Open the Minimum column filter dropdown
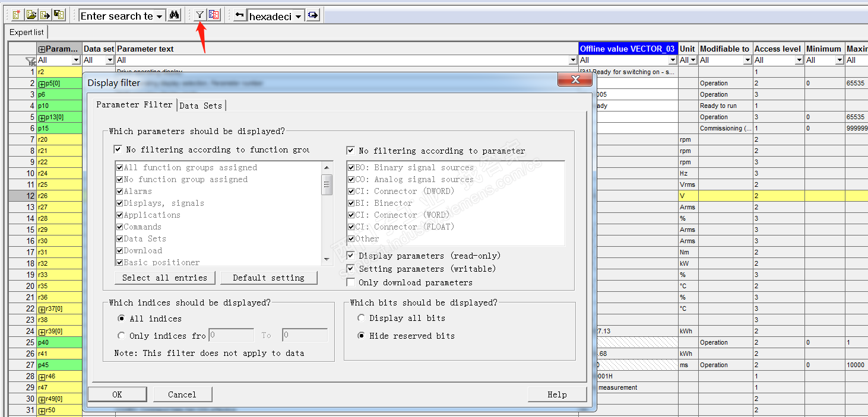The image size is (868, 417). (840, 60)
